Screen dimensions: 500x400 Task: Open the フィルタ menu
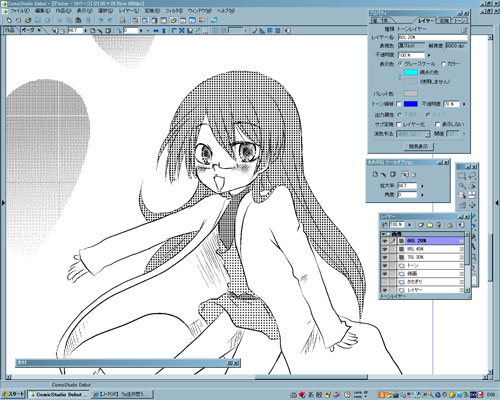(x=174, y=11)
